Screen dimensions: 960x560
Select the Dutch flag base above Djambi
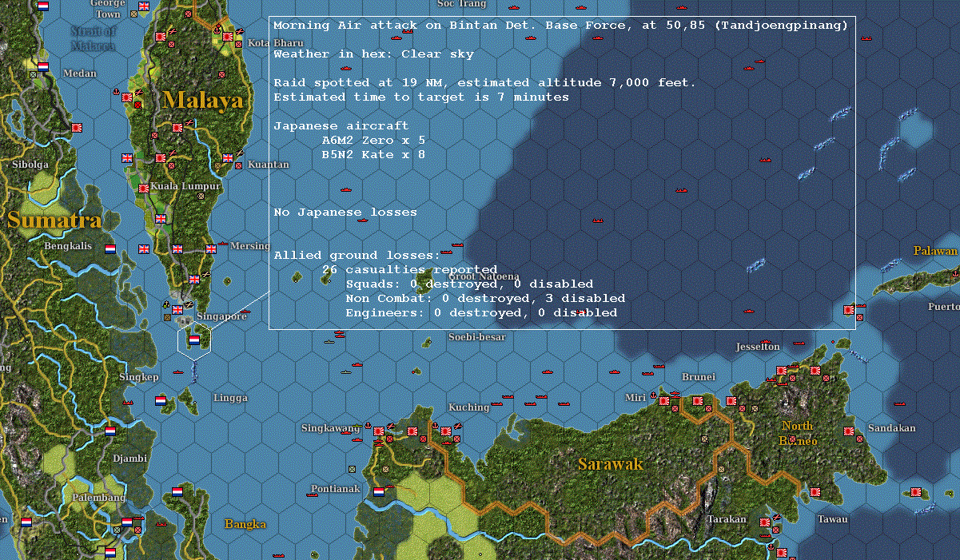click(110, 431)
